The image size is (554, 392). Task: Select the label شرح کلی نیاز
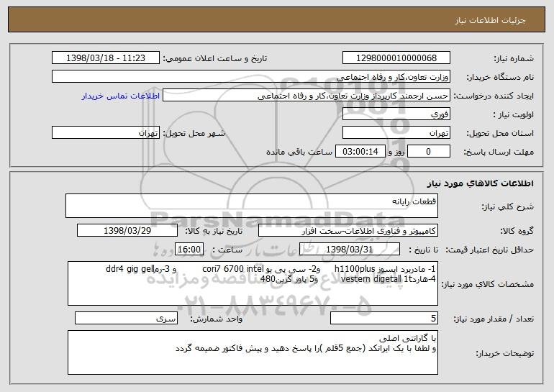508,206
